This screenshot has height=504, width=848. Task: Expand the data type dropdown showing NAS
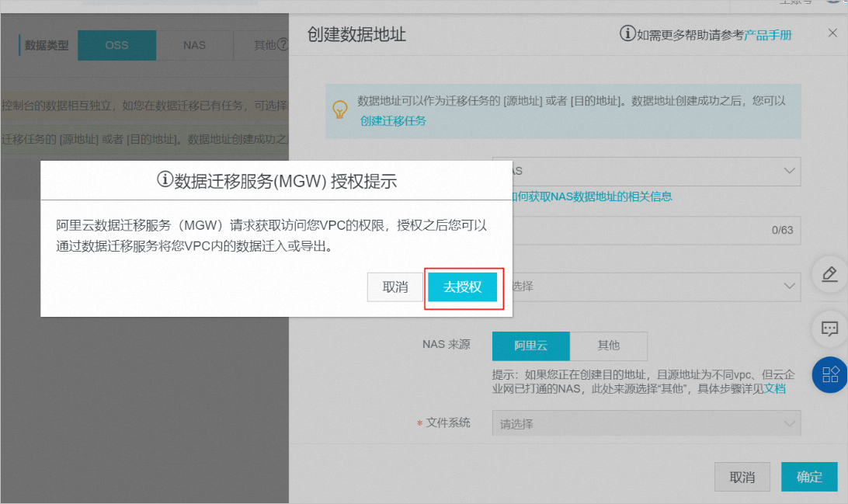pyautogui.click(x=656, y=171)
